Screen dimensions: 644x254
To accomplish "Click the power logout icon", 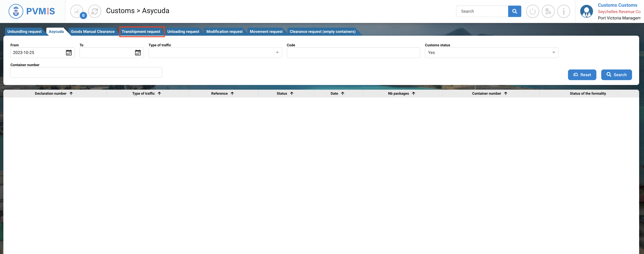I will coord(532,11).
